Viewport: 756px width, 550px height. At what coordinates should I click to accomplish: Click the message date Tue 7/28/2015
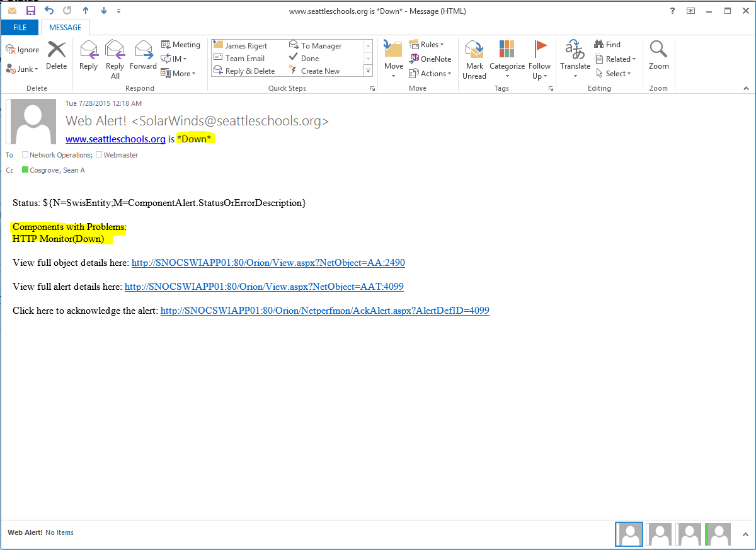click(103, 103)
